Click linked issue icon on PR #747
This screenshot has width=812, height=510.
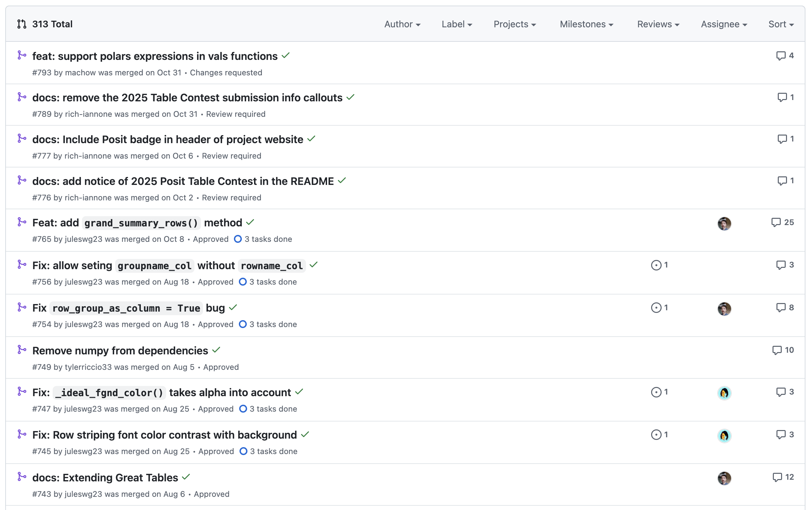(x=656, y=392)
